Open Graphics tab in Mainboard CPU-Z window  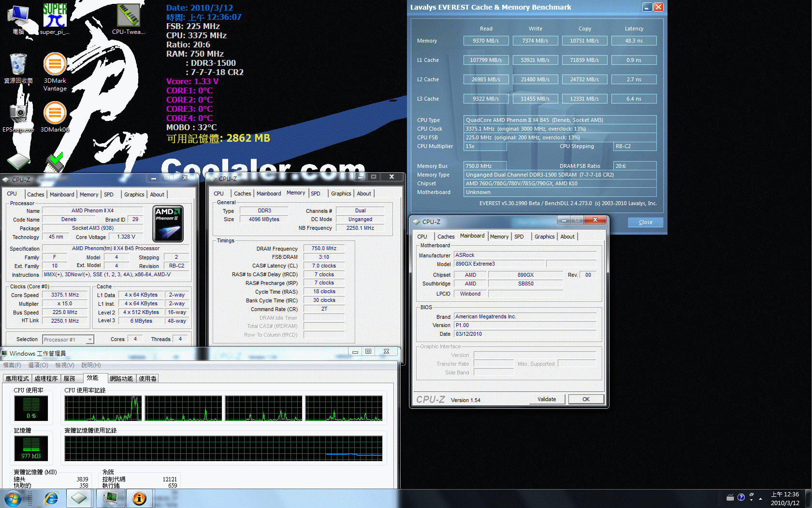click(x=544, y=237)
